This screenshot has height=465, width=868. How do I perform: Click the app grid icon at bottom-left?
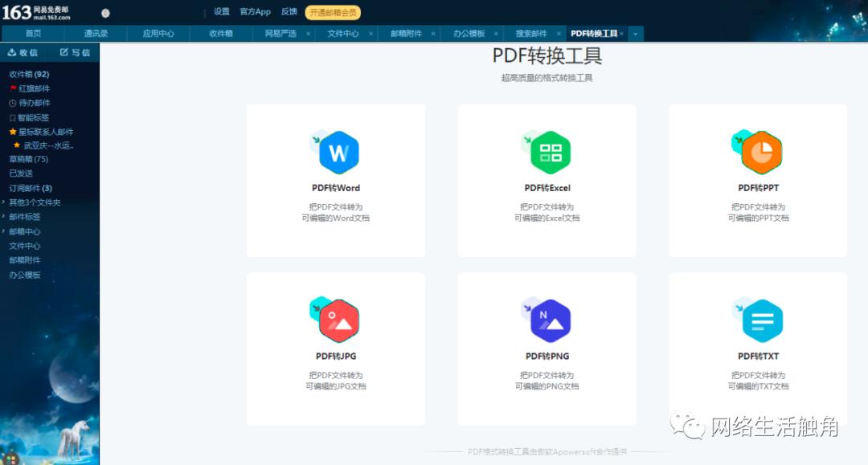click(10, 459)
